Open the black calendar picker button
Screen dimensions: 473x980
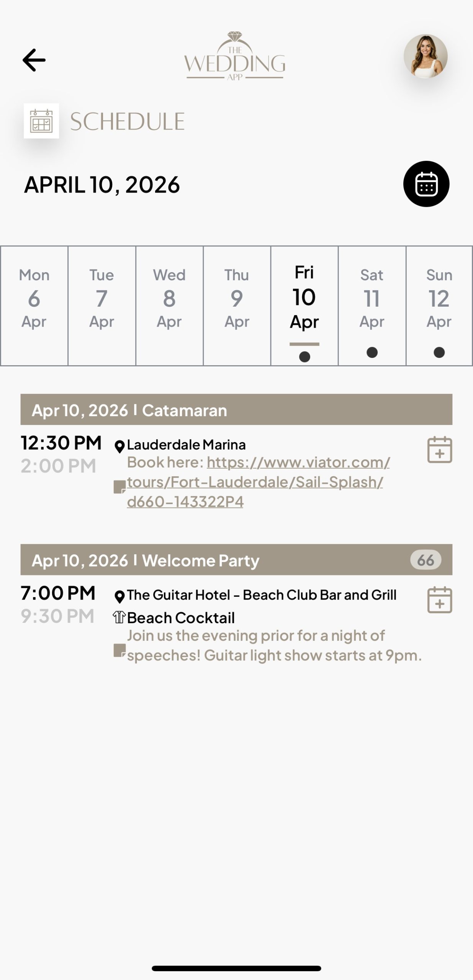pyautogui.click(x=426, y=184)
